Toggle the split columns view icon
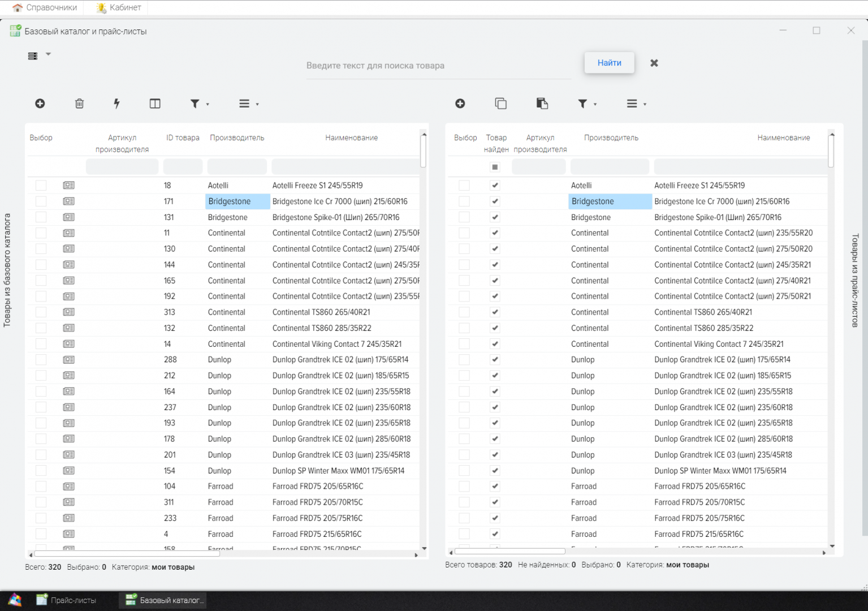 (x=155, y=104)
